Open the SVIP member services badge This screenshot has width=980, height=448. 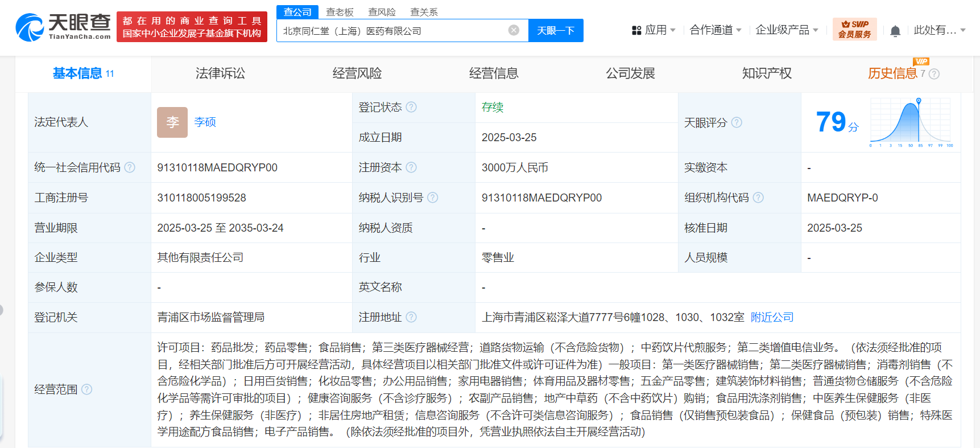click(854, 29)
